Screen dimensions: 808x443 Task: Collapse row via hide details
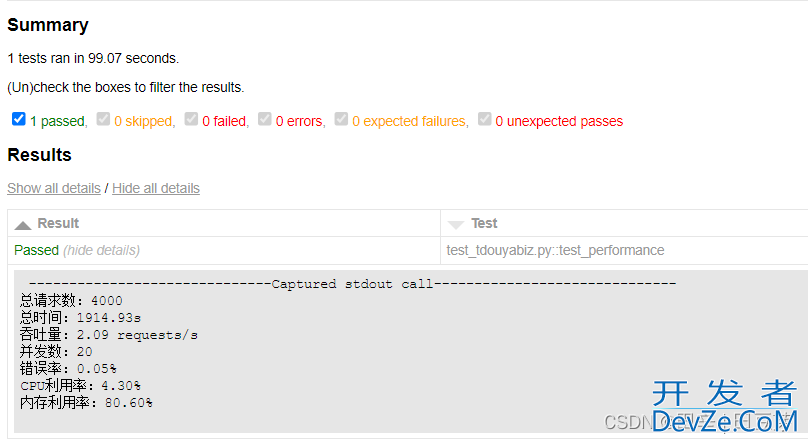(x=101, y=250)
